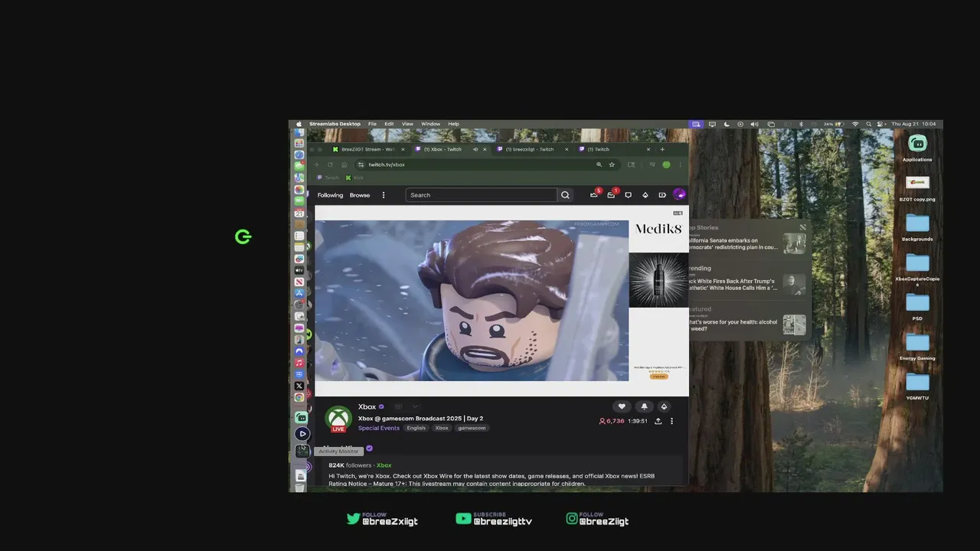Open a new browser tab with plus
The image size is (980, 551).
662,149
